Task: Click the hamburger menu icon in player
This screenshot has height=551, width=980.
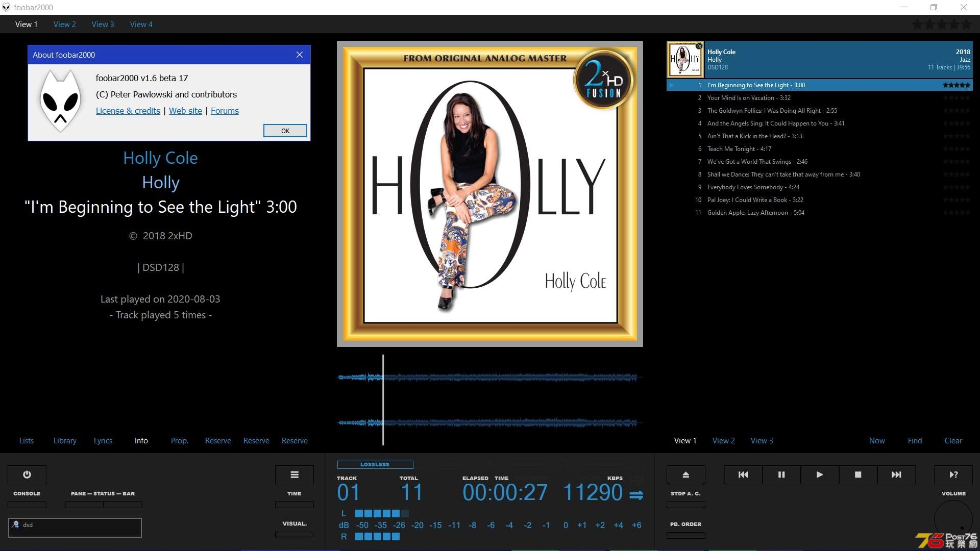Action: pos(295,474)
